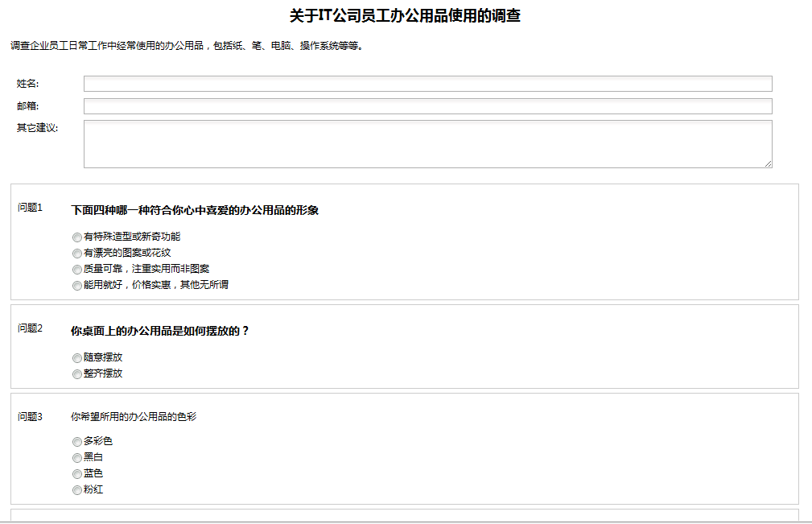
Task: Pick "质量可靠，注重实用而非图案" radio button
Action: coord(77,270)
